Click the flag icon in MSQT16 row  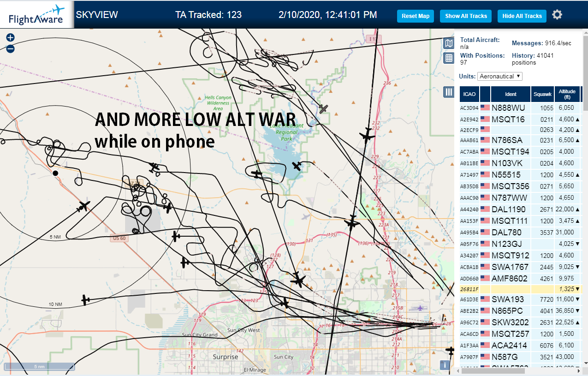pyautogui.click(x=485, y=119)
